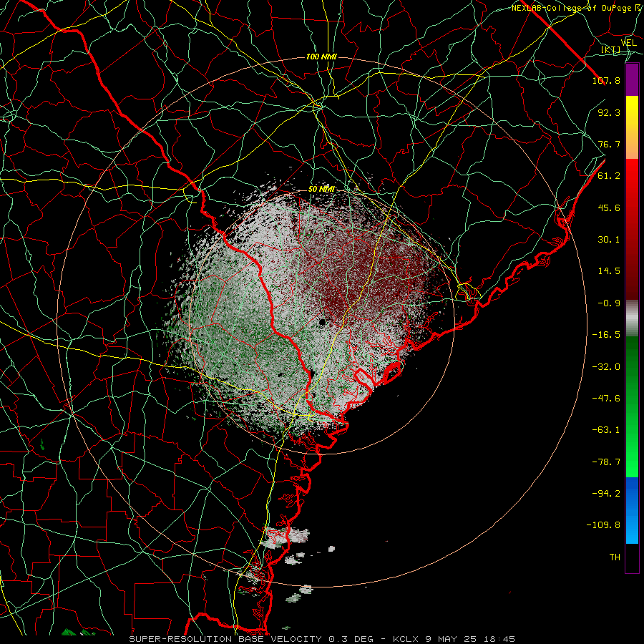Click the 45.6 legend value

[x=609, y=208]
